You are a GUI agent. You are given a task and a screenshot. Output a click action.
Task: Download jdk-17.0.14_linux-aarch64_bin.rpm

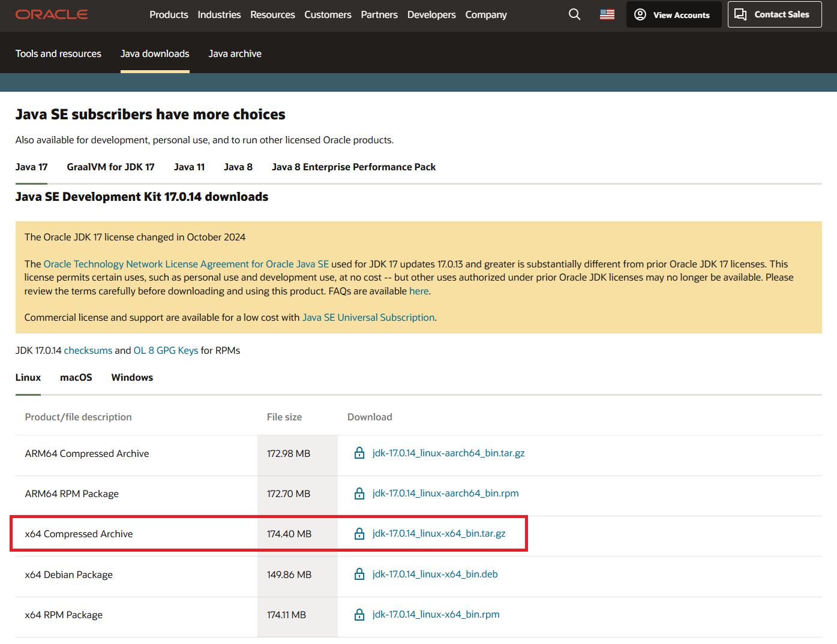(x=445, y=493)
